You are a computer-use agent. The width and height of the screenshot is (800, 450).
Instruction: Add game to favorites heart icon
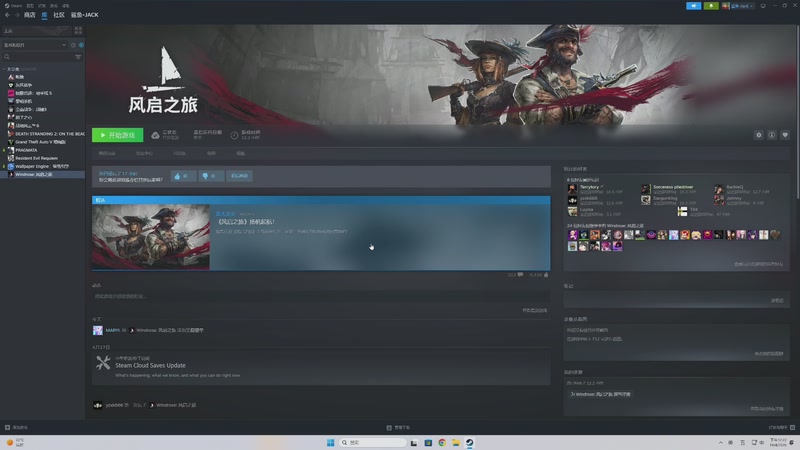pyautogui.click(x=785, y=135)
